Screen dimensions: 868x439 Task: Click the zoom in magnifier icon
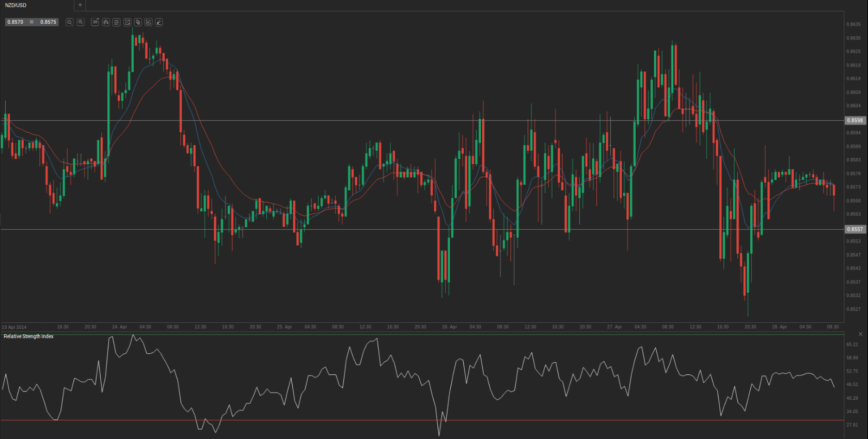point(81,22)
